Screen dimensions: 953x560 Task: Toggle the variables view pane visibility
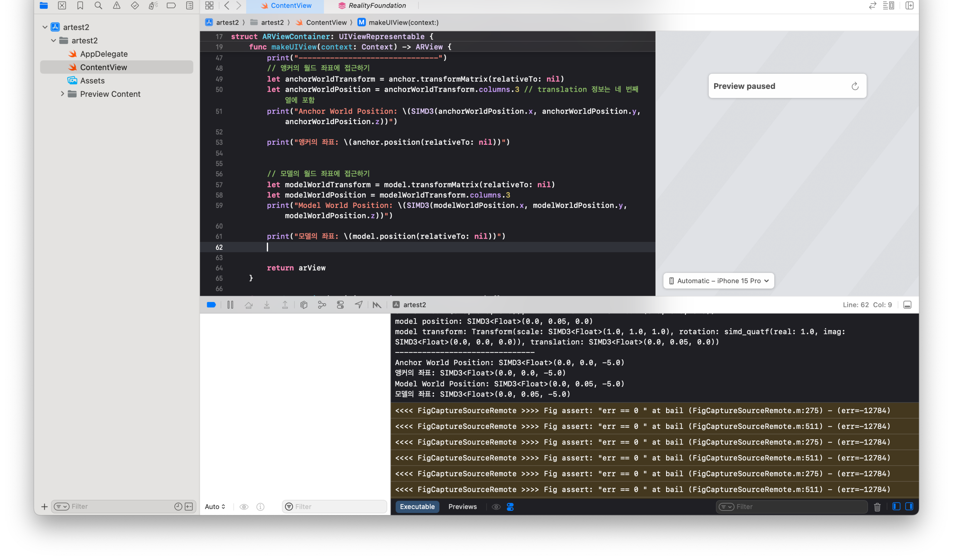tap(896, 507)
